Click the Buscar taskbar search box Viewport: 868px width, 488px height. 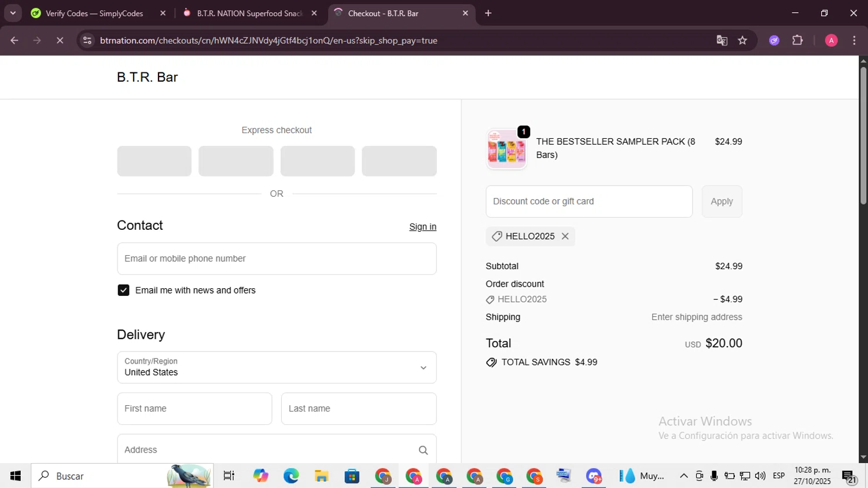tap(122, 476)
